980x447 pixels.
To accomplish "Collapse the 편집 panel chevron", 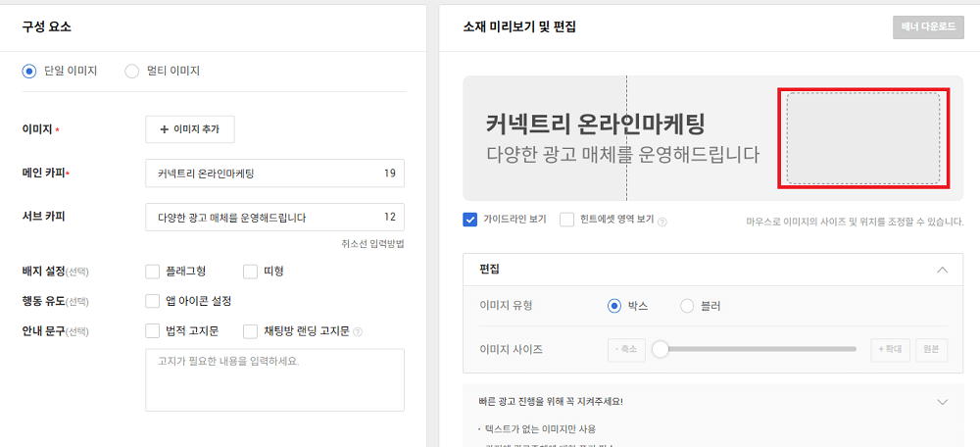I will coord(943,271).
